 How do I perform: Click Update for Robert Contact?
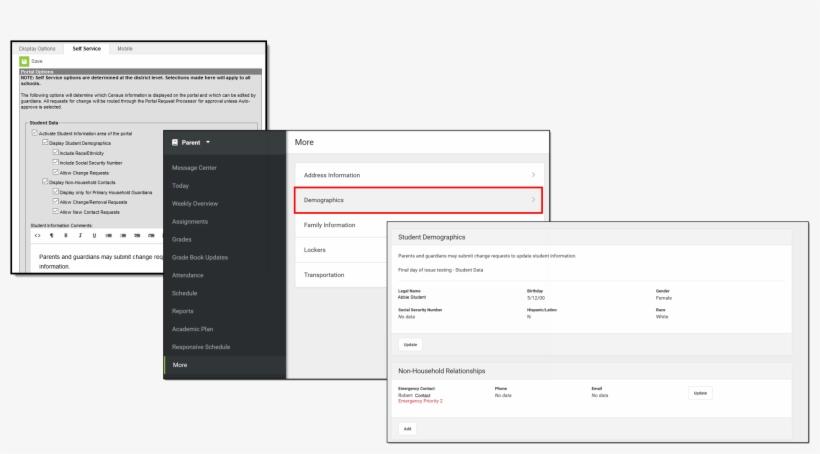coord(700,393)
